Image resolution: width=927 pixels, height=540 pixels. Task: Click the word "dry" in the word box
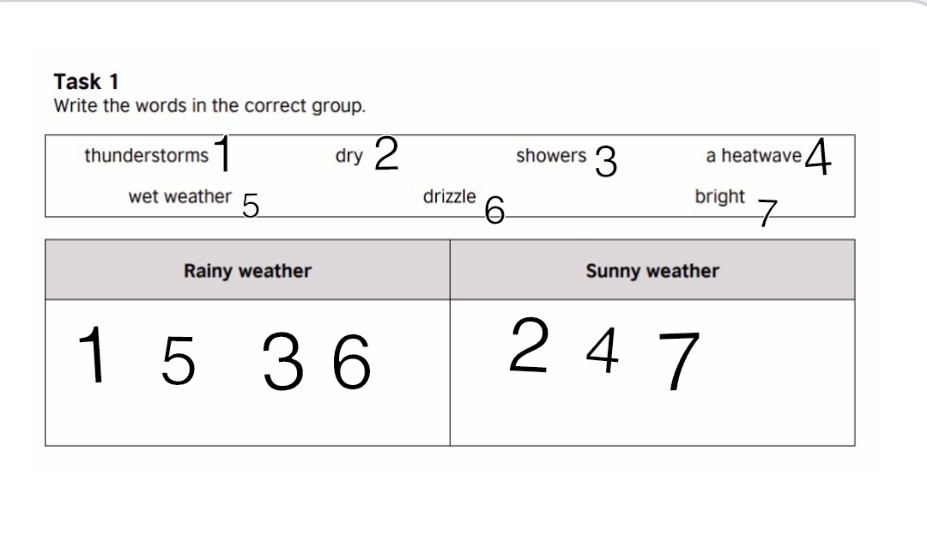pyautogui.click(x=349, y=156)
